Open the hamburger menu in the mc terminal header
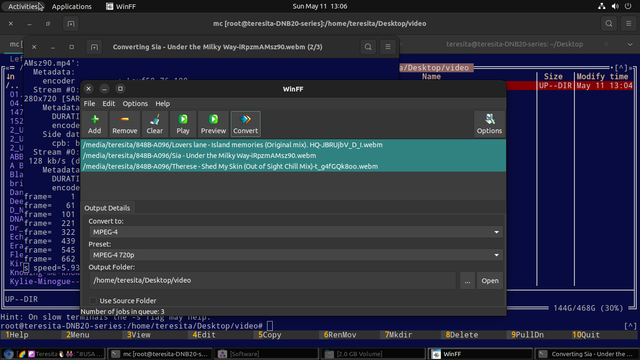Screen dimensions: 640x360 click(629, 24)
